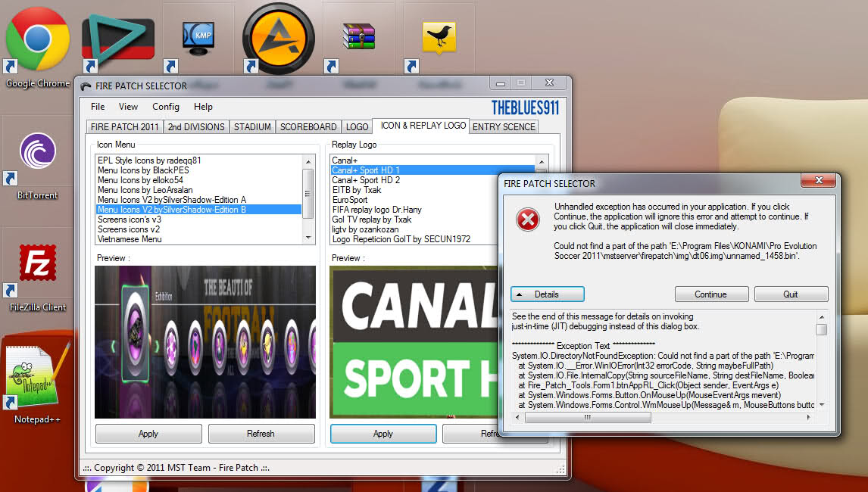This screenshot has height=492, width=868.
Task: Click the Canal+ Sport preview image
Action: (414, 342)
